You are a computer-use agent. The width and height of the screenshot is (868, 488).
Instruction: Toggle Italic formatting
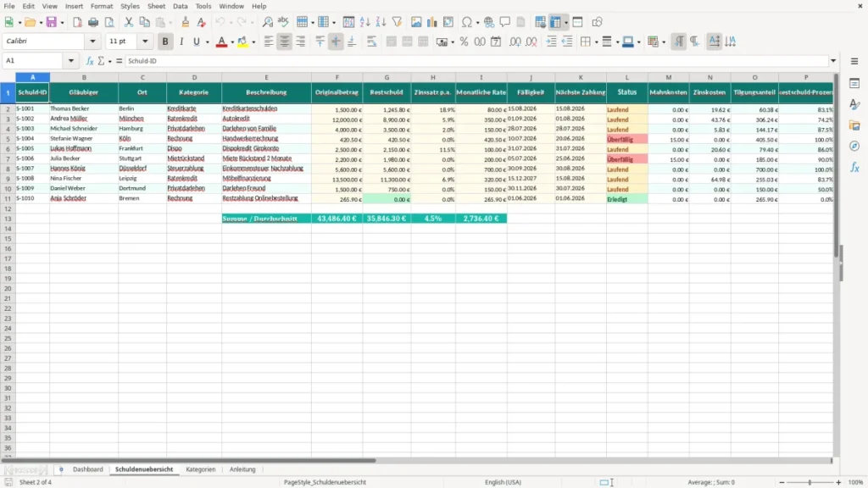(x=181, y=42)
